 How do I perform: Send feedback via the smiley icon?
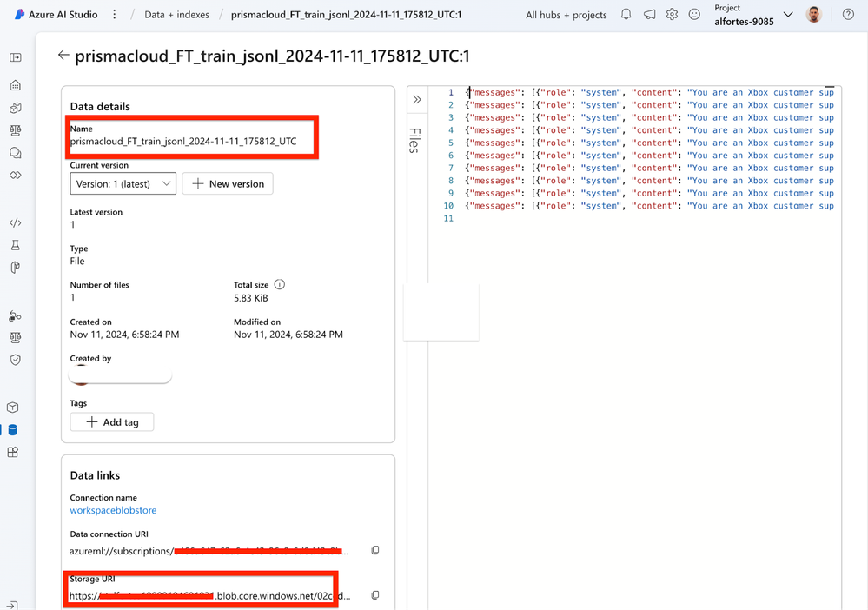point(694,15)
